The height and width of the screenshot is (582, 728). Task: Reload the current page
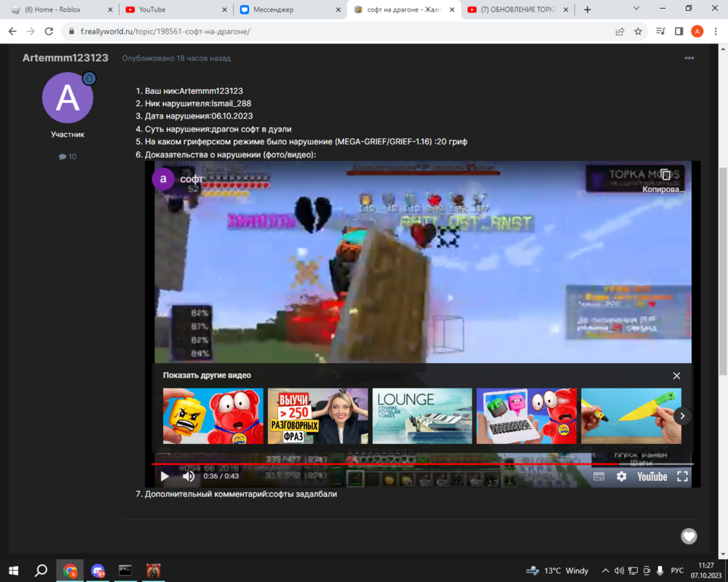tap(49, 31)
